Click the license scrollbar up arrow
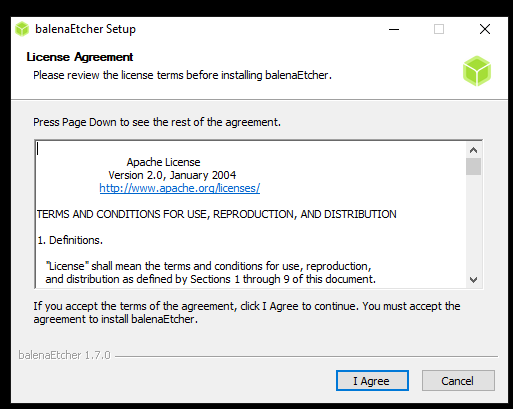513x409 pixels. tap(473, 150)
